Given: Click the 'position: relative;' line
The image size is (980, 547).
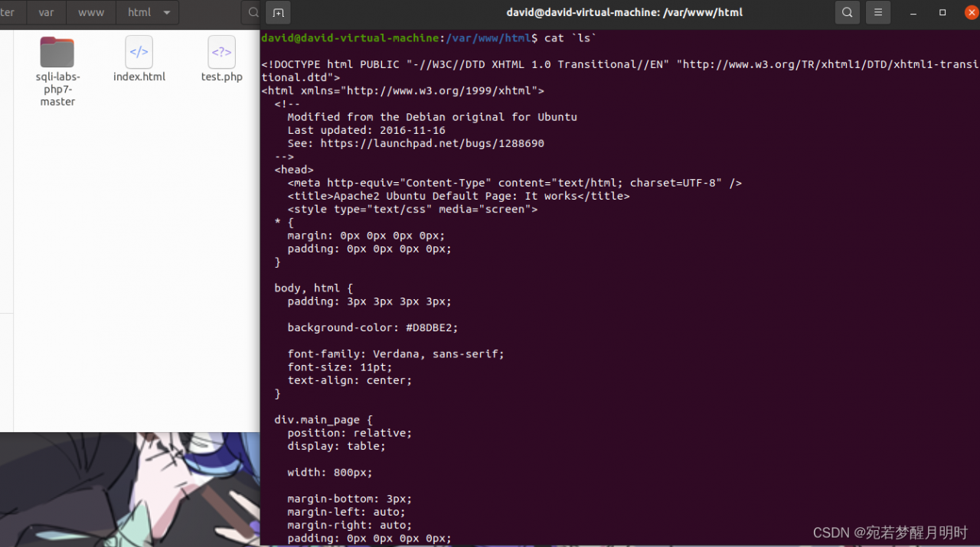Looking at the screenshot, I should (x=350, y=433).
